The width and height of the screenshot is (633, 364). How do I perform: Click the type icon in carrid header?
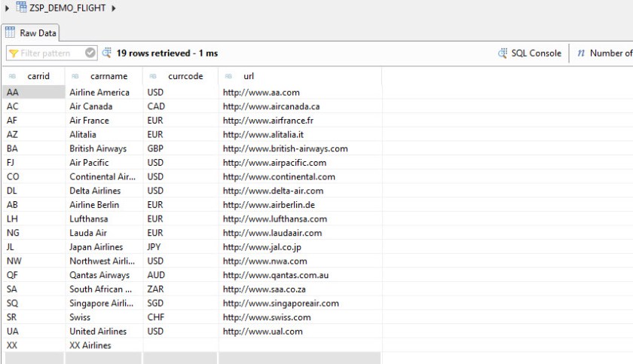[x=12, y=76]
